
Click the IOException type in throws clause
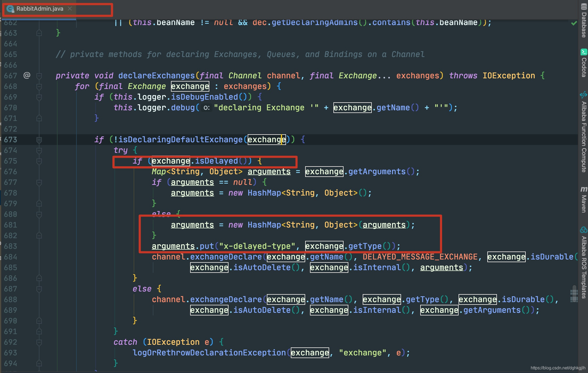tap(509, 76)
